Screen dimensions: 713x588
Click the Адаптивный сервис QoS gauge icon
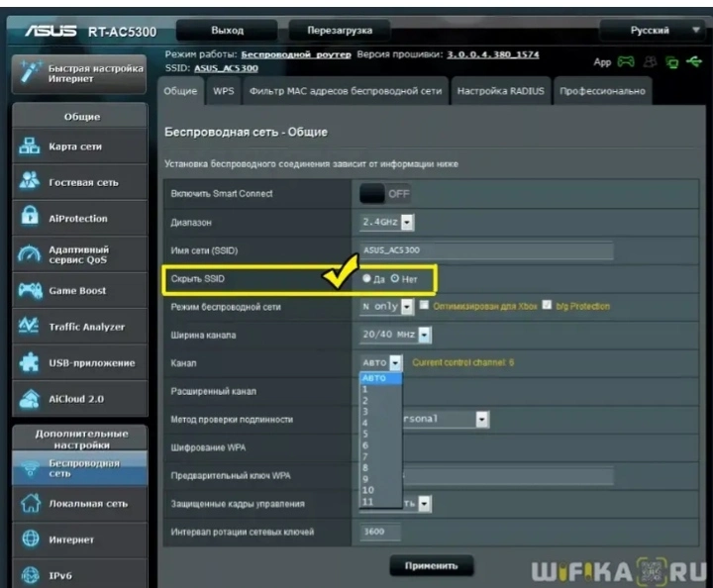click(x=29, y=254)
